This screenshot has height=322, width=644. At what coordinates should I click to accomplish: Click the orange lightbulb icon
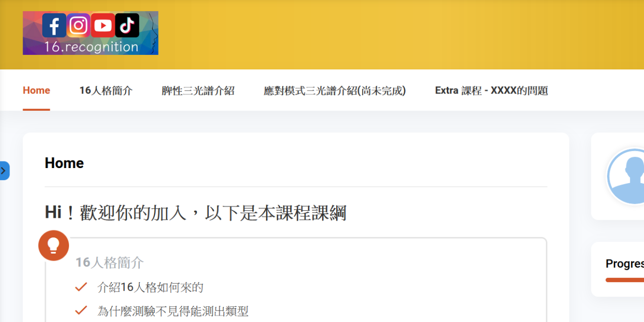(53, 245)
